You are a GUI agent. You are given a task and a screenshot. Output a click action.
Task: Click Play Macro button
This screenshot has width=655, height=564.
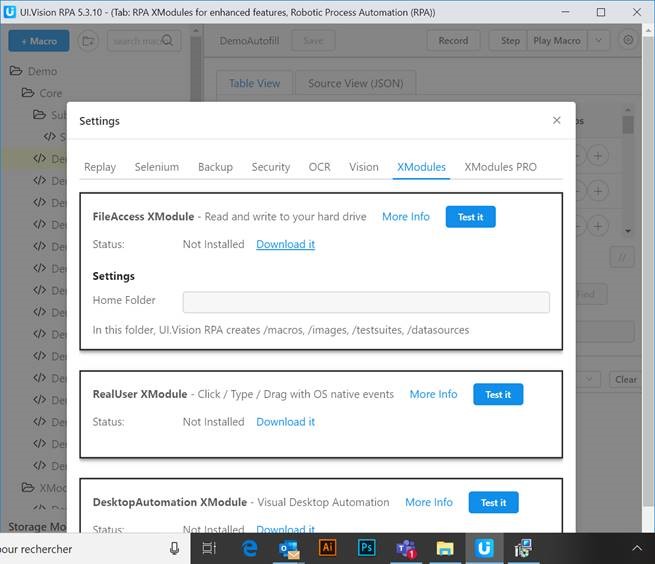coord(557,41)
